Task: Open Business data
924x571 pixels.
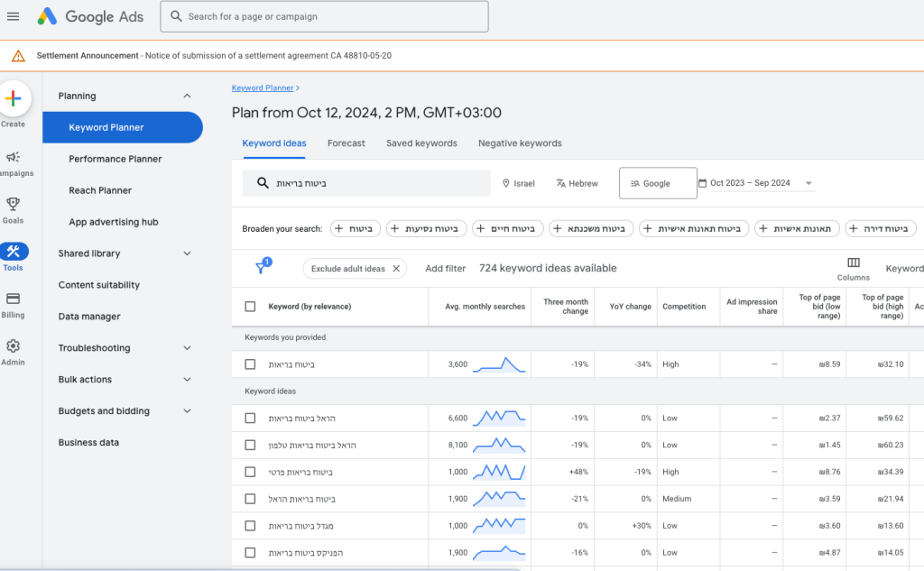Action: (88, 443)
